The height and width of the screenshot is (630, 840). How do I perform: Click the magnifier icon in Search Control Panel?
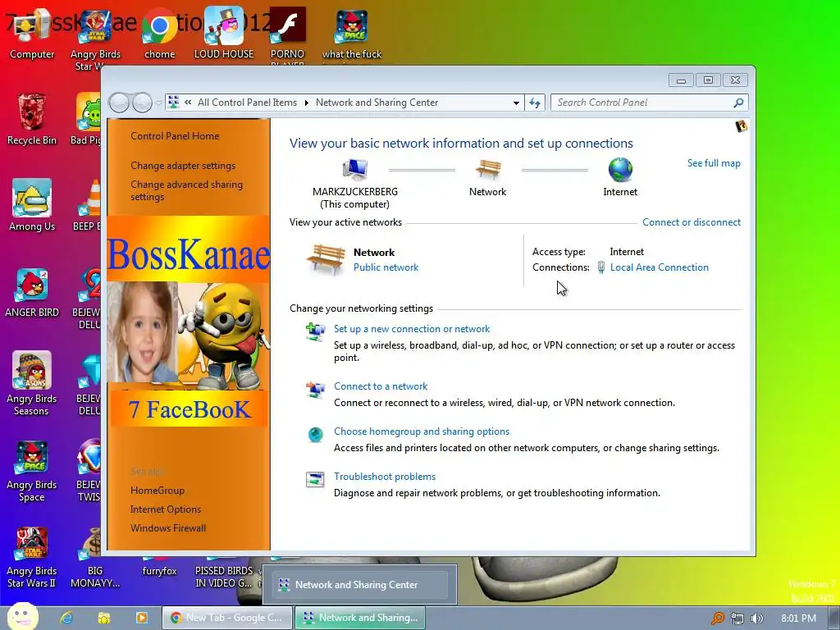pos(738,103)
